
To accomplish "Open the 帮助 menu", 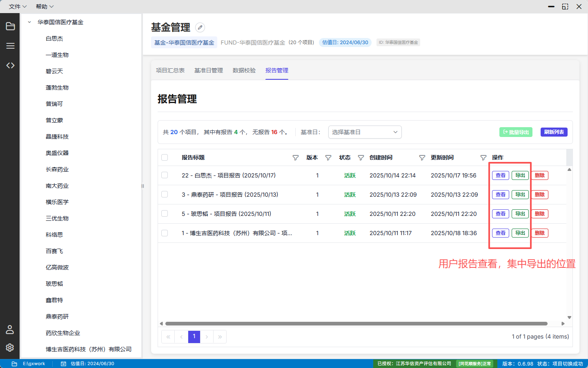I will click(45, 7).
